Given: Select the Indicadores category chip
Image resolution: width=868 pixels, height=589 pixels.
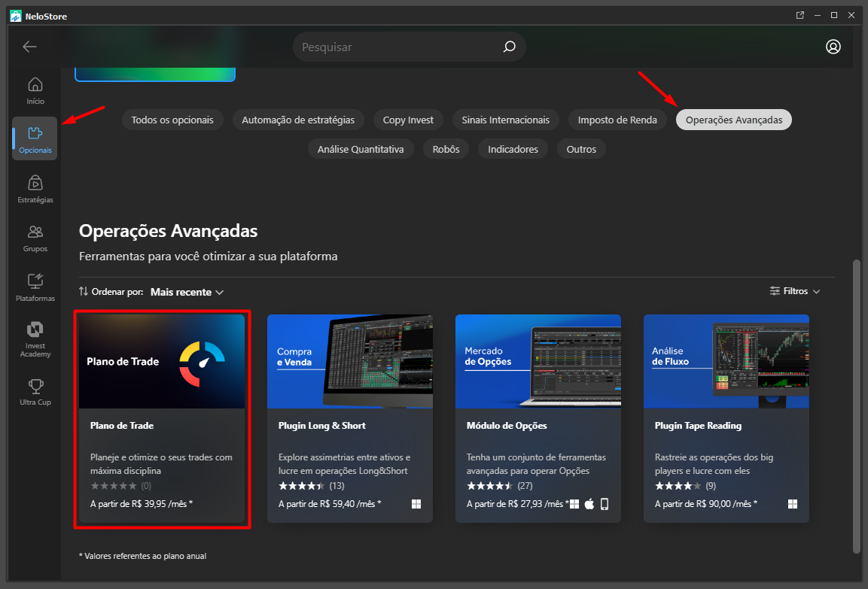Looking at the screenshot, I should click(513, 150).
